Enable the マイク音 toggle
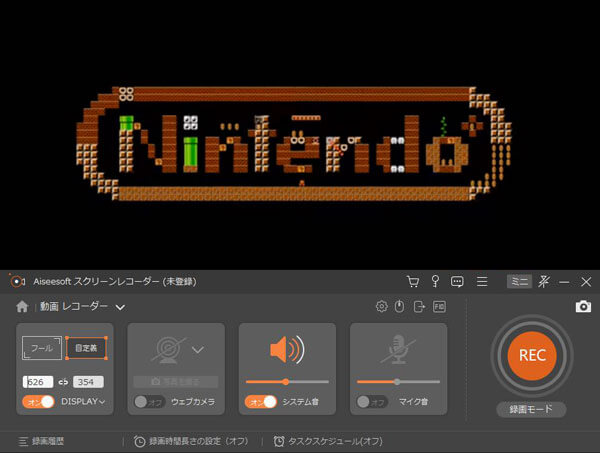This screenshot has width=600, height=453. [x=372, y=402]
